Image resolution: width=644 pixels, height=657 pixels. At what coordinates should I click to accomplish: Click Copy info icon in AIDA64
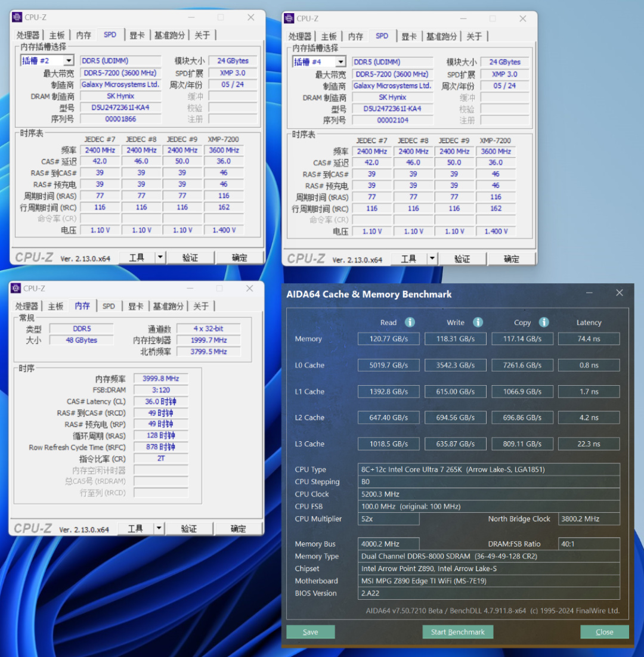pos(544,322)
